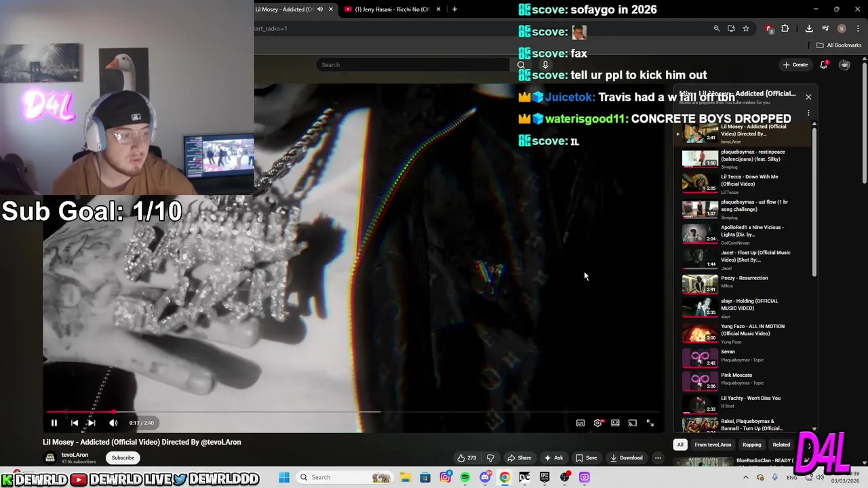Image resolution: width=868 pixels, height=488 pixels.
Task: Play Pink Moscato from the mix
Action: (x=745, y=380)
